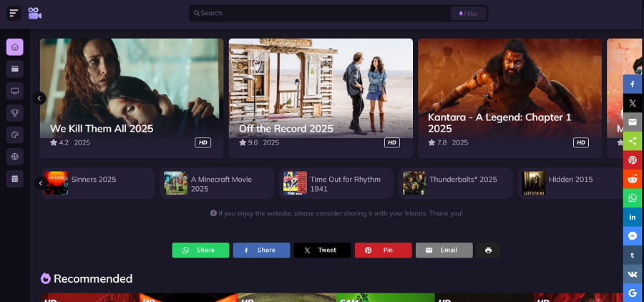Open the Sinners 2025 list item
The height and width of the screenshot is (302, 644).
(x=97, y=183)
